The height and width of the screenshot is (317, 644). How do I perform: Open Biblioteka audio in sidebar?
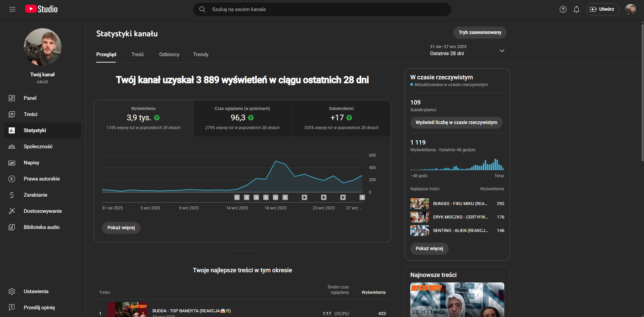click(x=41, y=227)
